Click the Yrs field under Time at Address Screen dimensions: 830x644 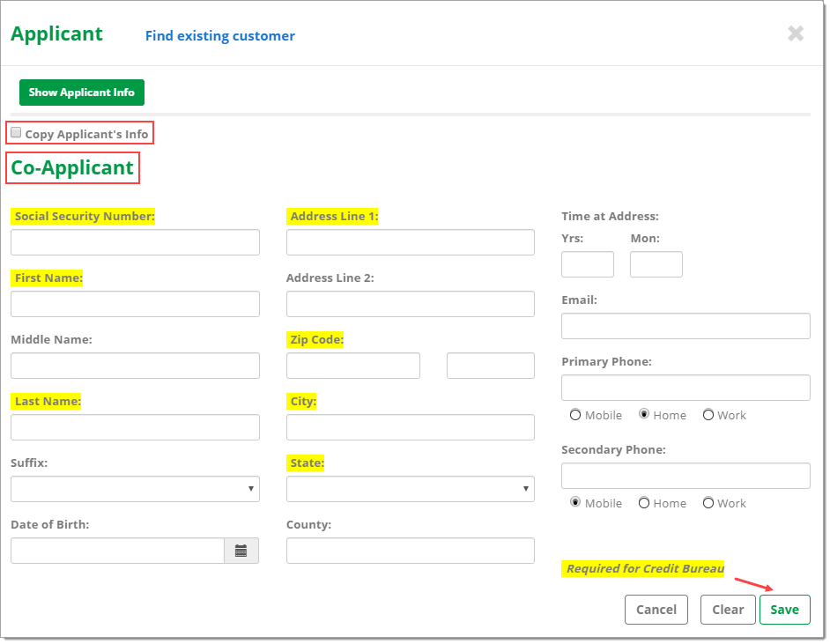coord(588,264)
